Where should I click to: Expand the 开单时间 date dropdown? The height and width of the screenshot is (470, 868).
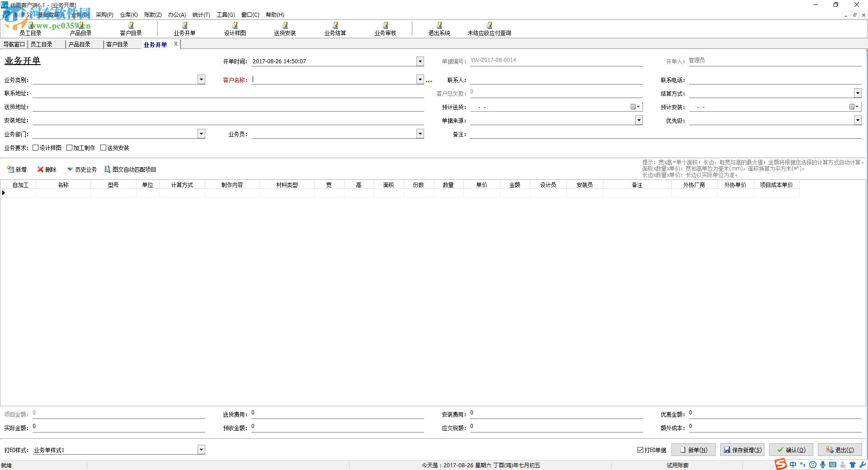click(x=420, y=61)
